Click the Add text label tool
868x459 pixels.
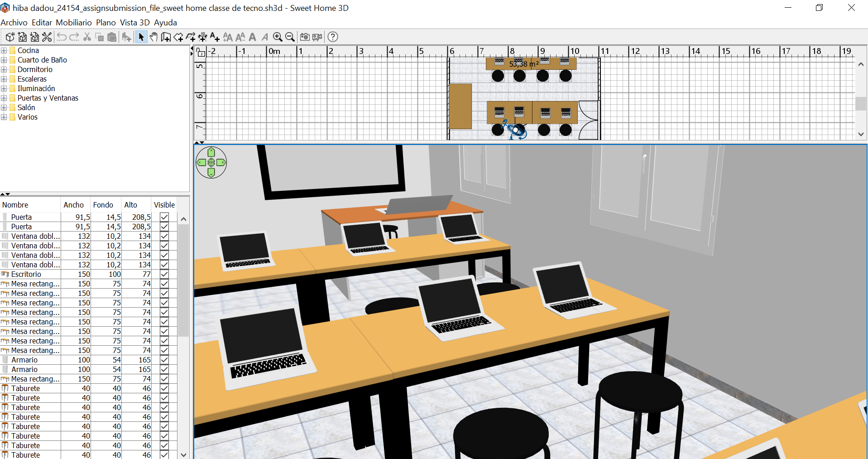[215, 37]
